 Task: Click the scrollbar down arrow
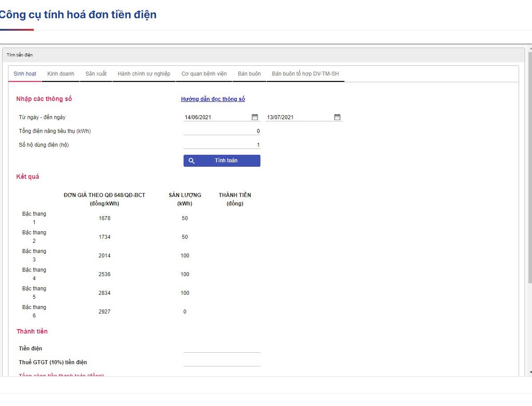[x=529, y=372]
